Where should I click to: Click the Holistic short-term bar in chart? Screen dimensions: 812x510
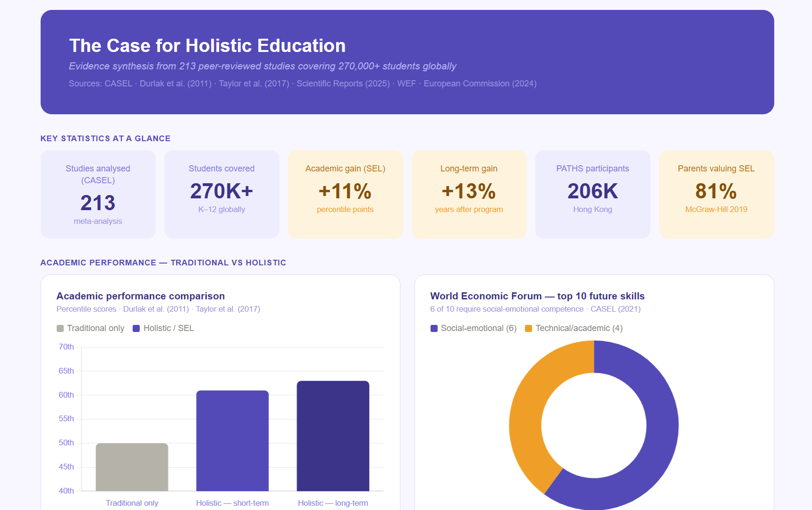point(233,441)
